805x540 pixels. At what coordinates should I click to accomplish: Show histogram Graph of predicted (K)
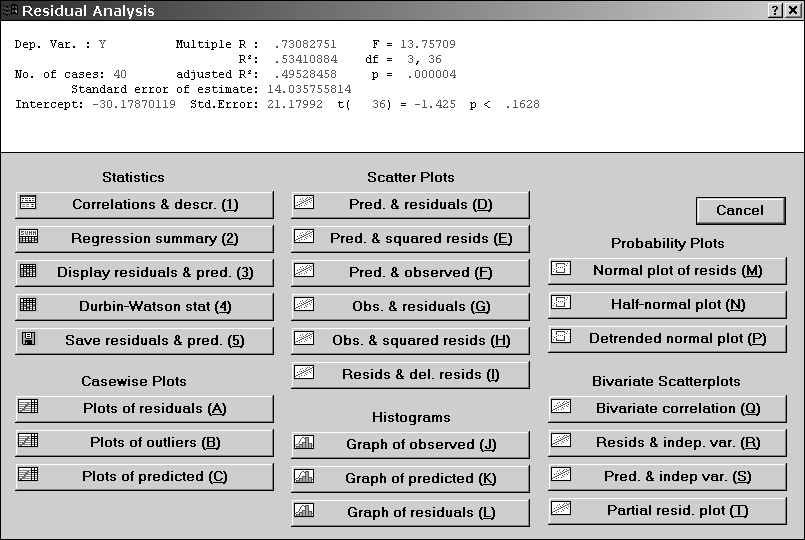[410, 478]
